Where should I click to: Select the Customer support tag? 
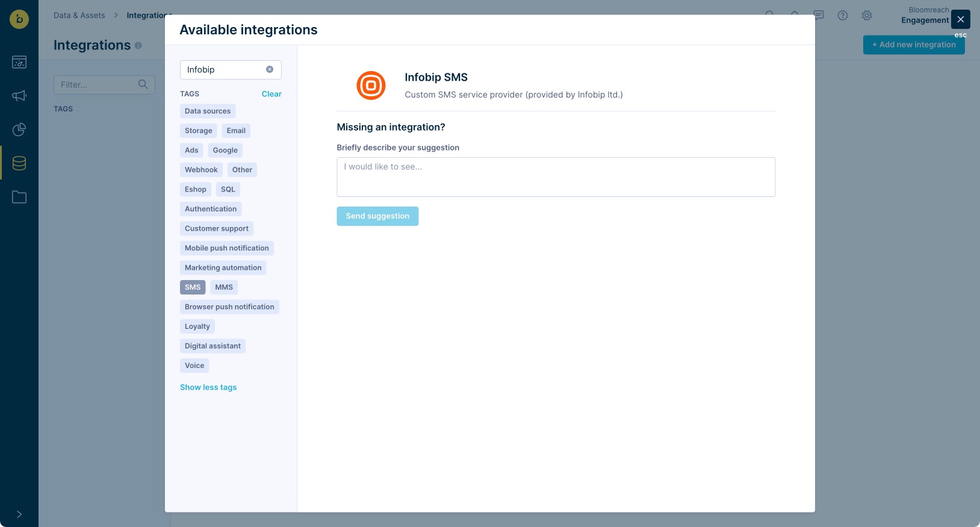pyautogui.click(x=217, y=228)
